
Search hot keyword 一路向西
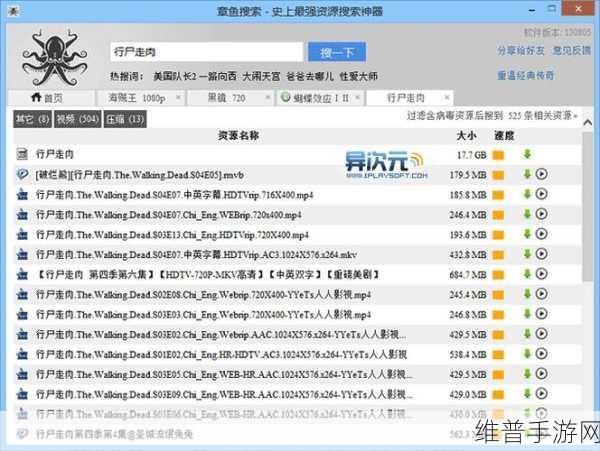tap(218, 76)
